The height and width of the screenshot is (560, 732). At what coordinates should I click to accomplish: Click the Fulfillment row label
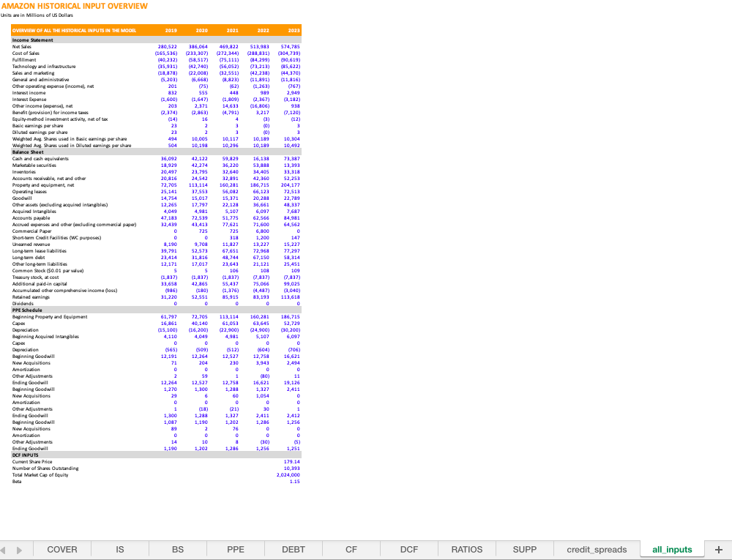coord(24,60)
